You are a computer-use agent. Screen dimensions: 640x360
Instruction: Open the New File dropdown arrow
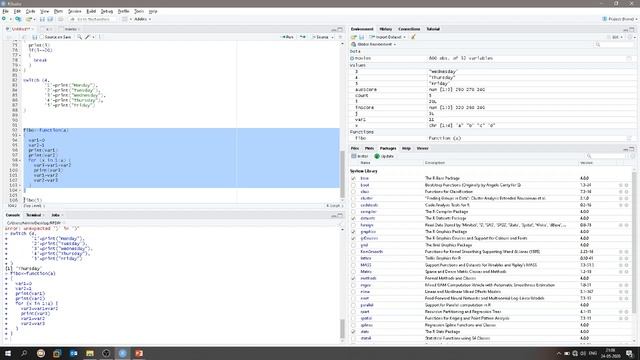[10, 19]
